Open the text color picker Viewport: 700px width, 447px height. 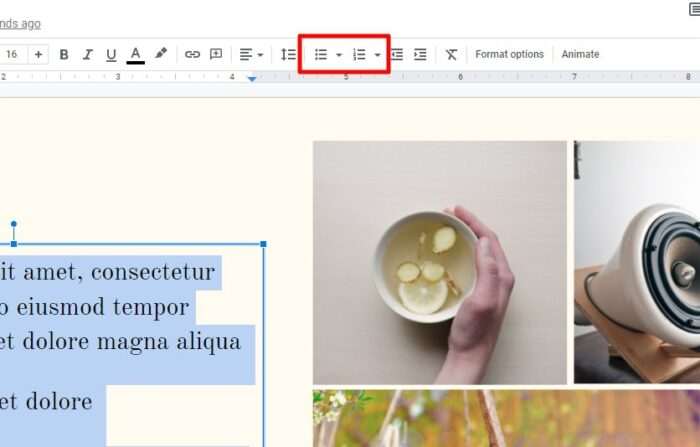135,55
